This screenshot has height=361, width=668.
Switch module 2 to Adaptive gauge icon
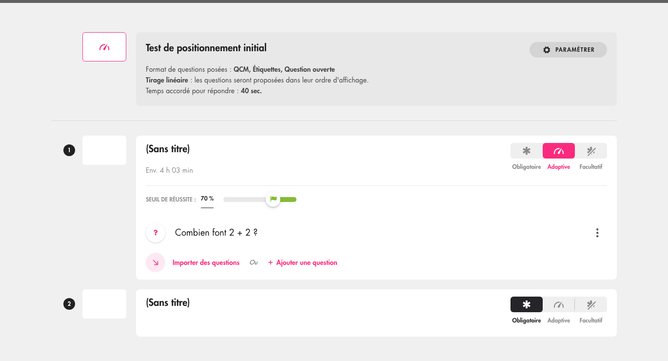559,305
